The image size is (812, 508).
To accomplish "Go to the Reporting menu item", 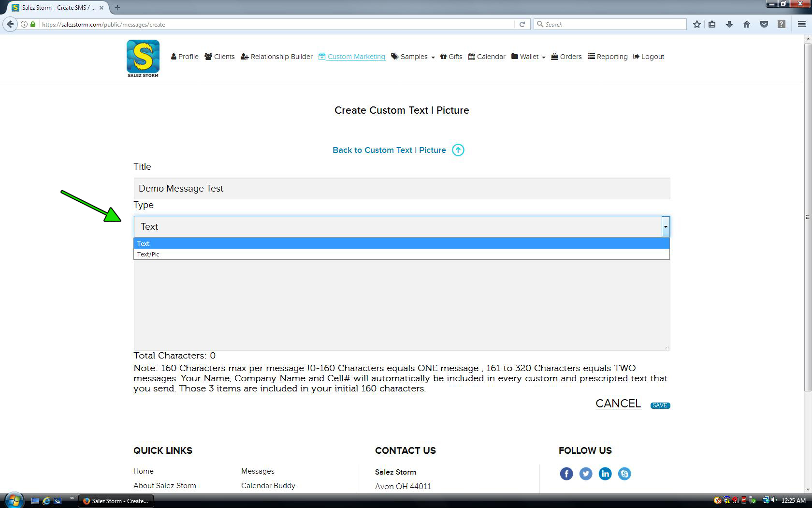I will [608, 57].
